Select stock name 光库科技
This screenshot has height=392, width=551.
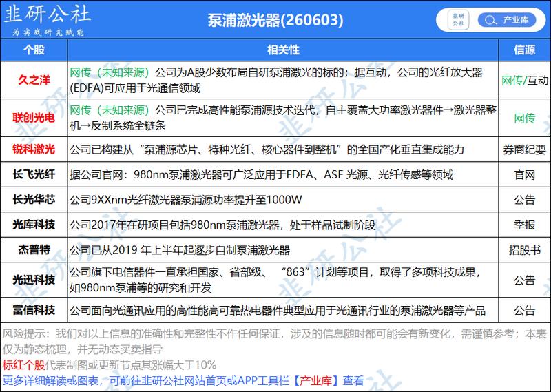click(34, 225)
